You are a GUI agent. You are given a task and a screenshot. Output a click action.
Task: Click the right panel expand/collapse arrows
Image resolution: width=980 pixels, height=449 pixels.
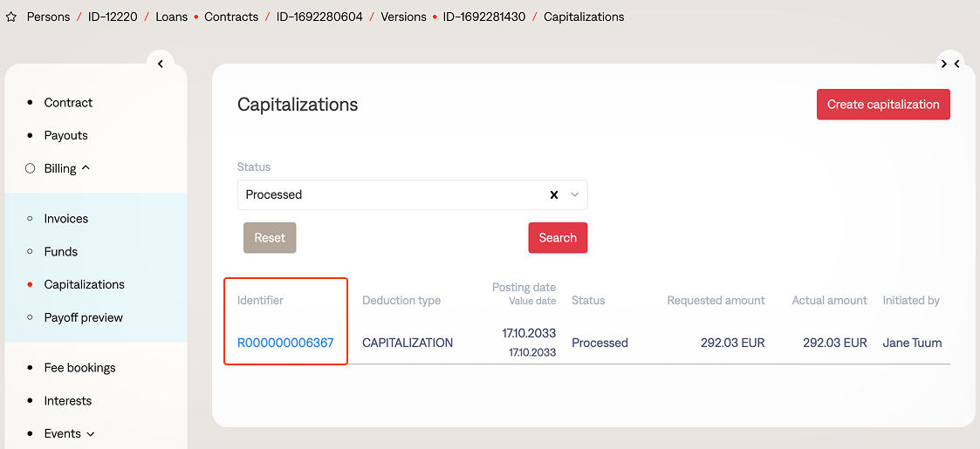tap(950, 64)
